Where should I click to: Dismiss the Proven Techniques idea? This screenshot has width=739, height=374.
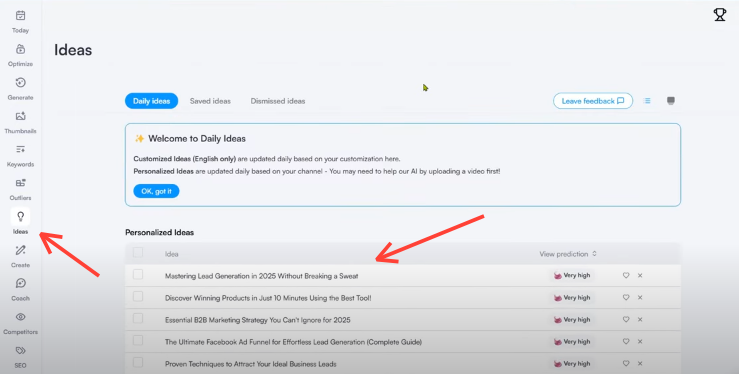click(x=640, y=364)
